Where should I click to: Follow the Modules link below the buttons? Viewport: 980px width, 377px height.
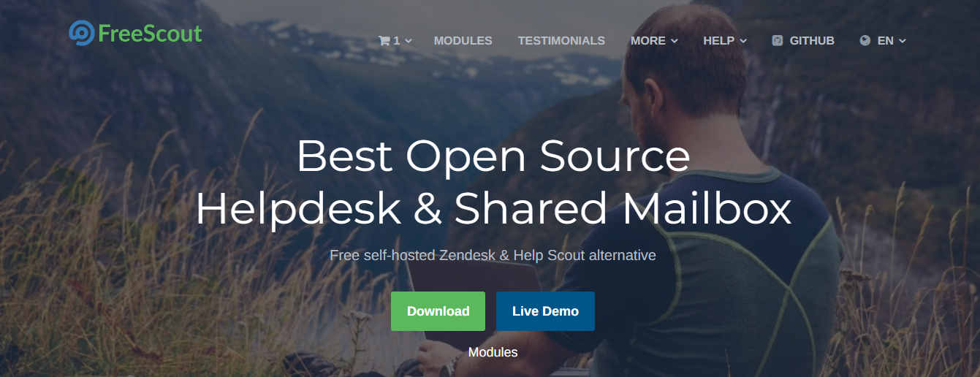[493, 352]
